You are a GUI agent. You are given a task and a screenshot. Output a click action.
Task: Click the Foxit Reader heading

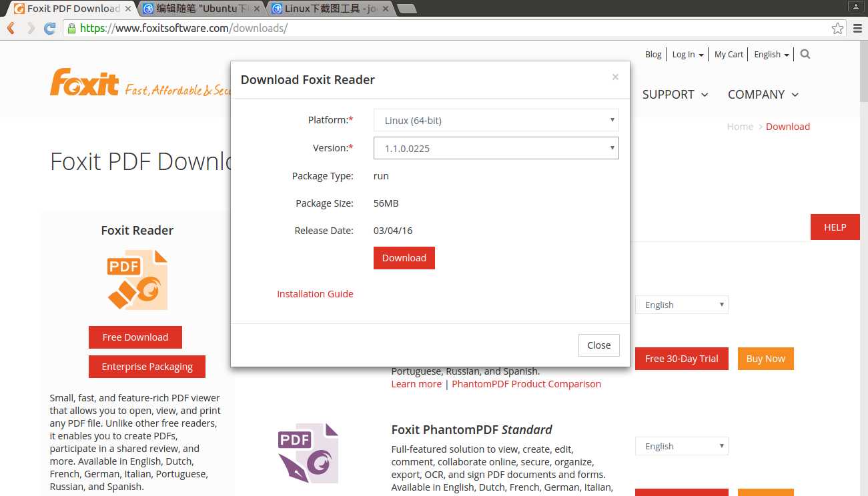[x=137, y=231]
